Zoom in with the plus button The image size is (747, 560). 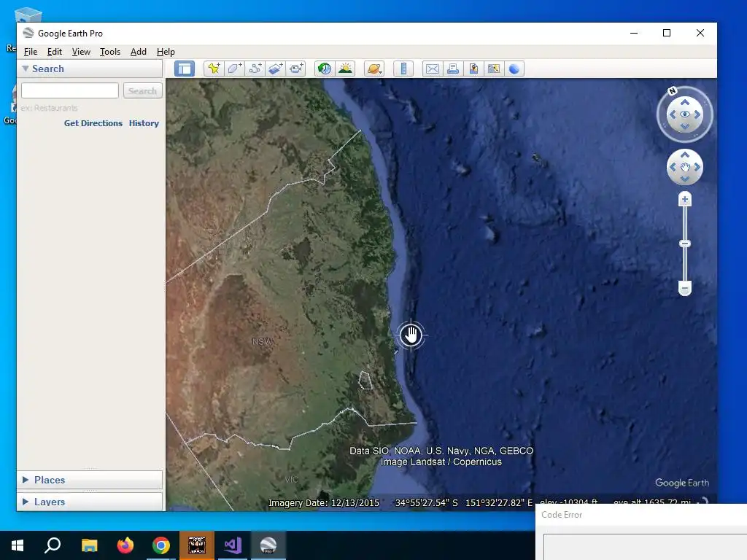pyautogui.click(x=684, y=199)
